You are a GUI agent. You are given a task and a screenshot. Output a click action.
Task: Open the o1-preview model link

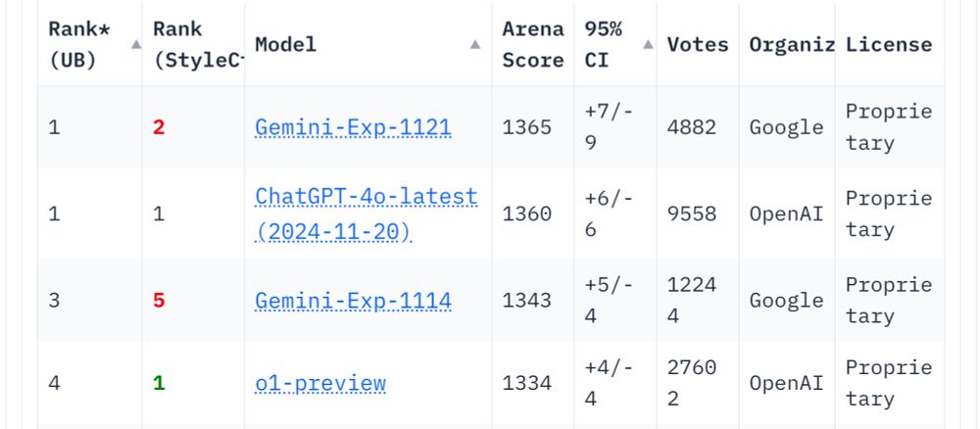coord(320,383)
